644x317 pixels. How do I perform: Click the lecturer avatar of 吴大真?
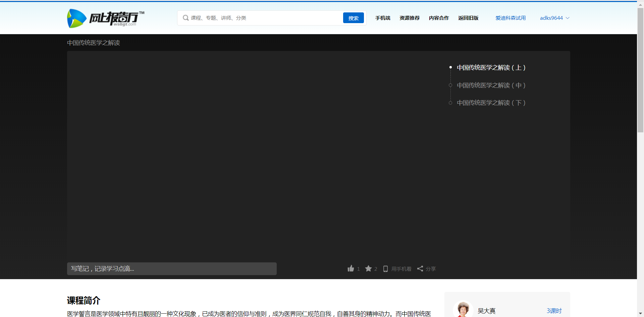pos(463,309)
